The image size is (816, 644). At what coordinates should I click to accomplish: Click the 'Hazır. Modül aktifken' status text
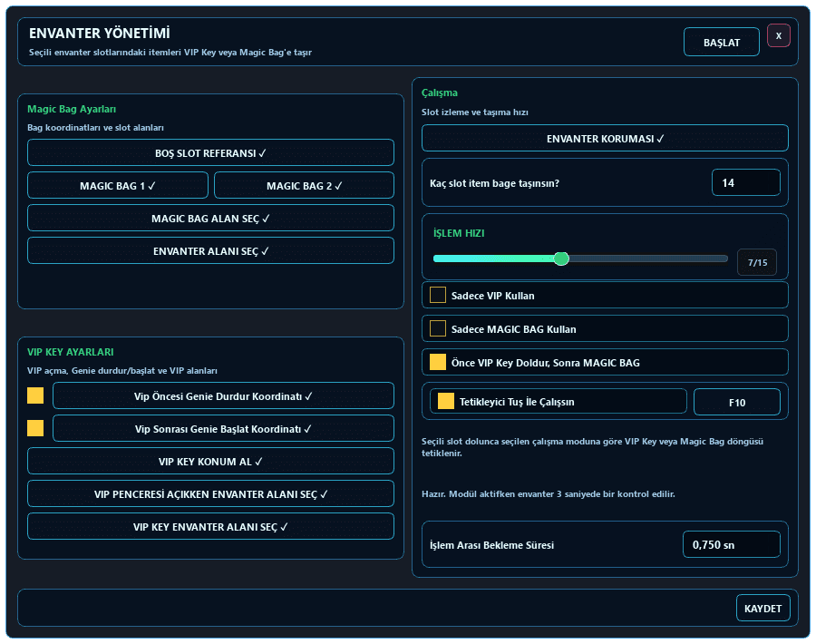pyautogui.click(x=548, y=494)
